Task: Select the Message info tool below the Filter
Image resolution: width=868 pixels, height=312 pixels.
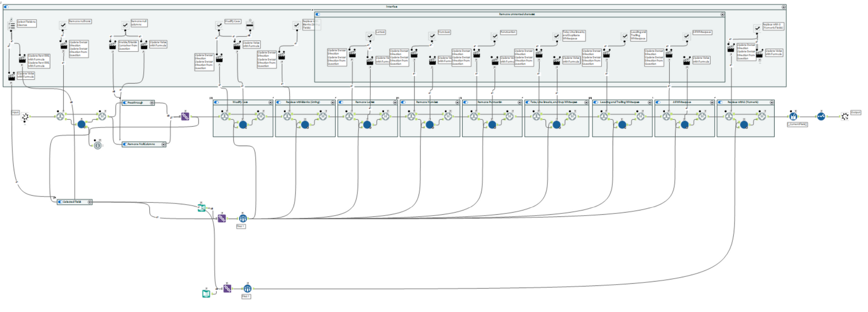Action: 98,146
